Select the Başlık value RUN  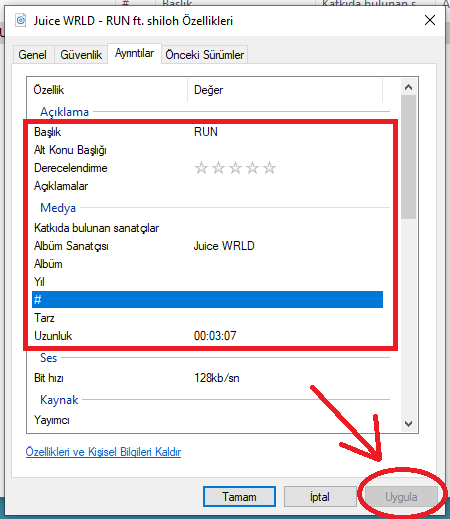click(x=206, y=132)
